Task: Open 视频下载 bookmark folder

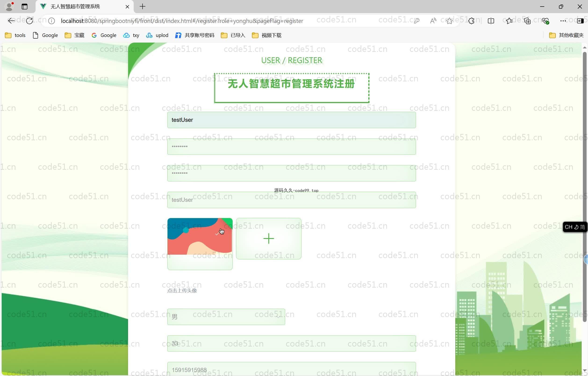Action: 267,36
